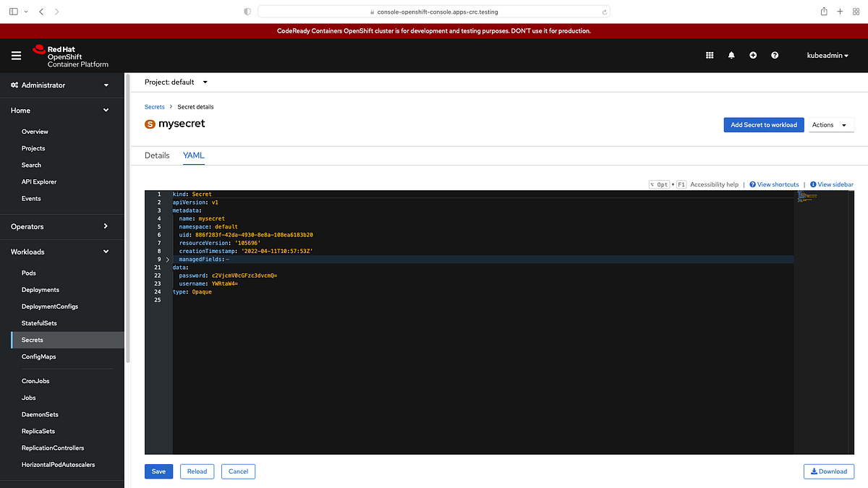This screenshot has height=488, width=868.
Task: Toggle the navigation hamburger menu
Action: 16,55
